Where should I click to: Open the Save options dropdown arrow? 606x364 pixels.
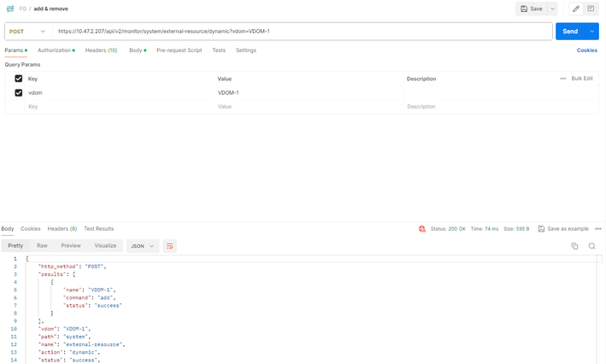tap(553, 9)
